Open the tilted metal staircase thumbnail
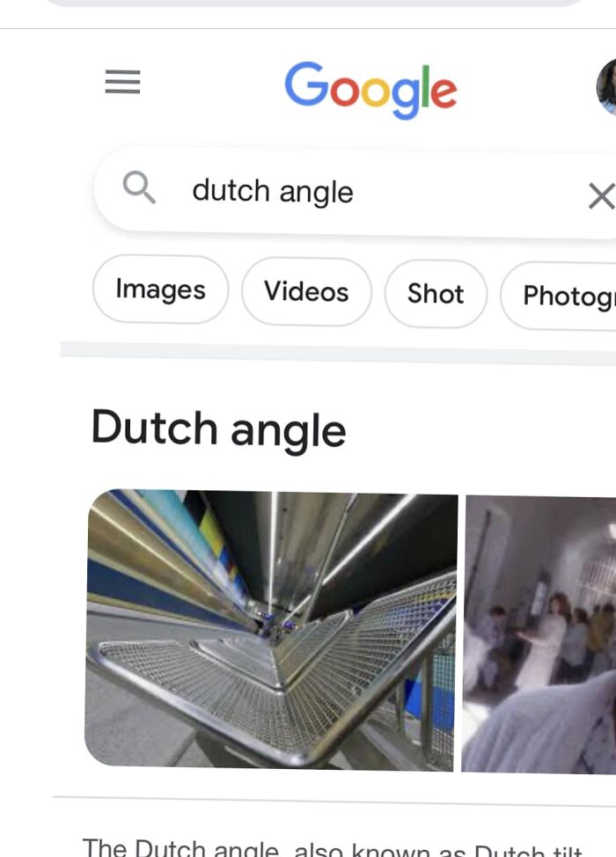 [x=271, y=630]
